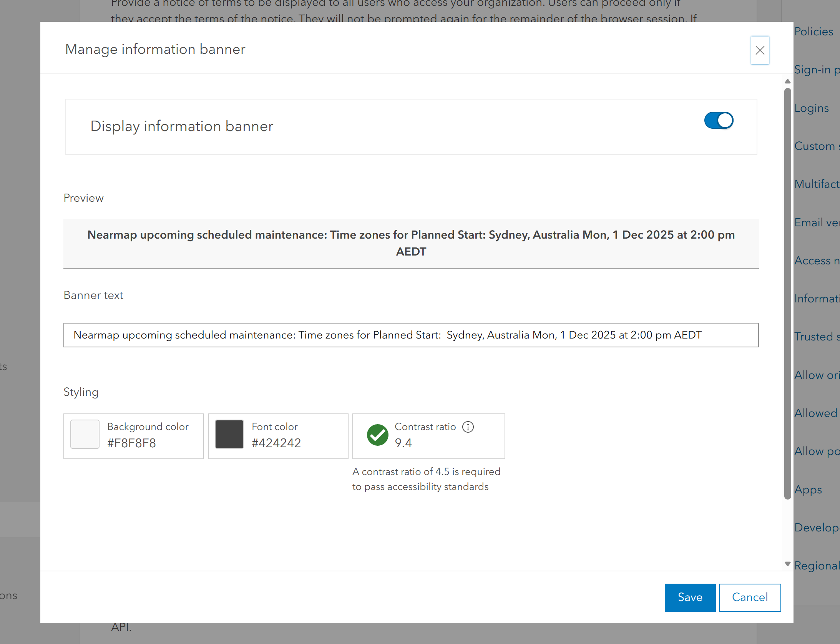
Task: Jump to the Access notice section link
Action: click(817, 261)
